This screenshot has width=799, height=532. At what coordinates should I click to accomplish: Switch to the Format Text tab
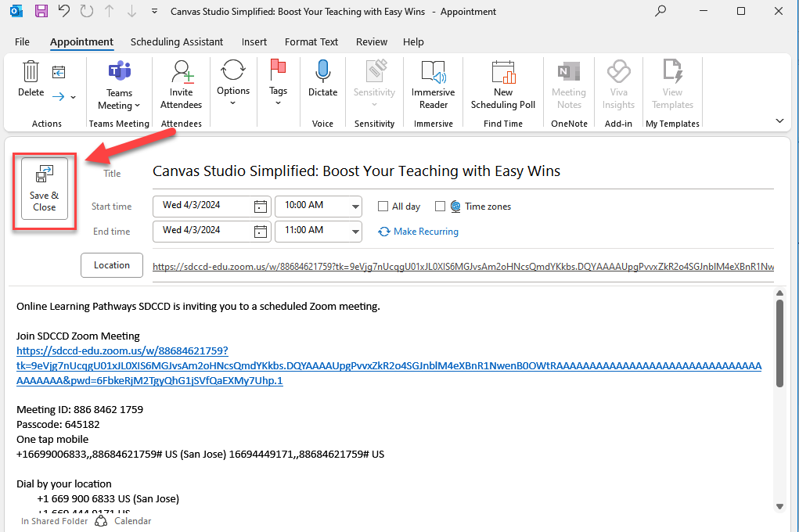311,41
